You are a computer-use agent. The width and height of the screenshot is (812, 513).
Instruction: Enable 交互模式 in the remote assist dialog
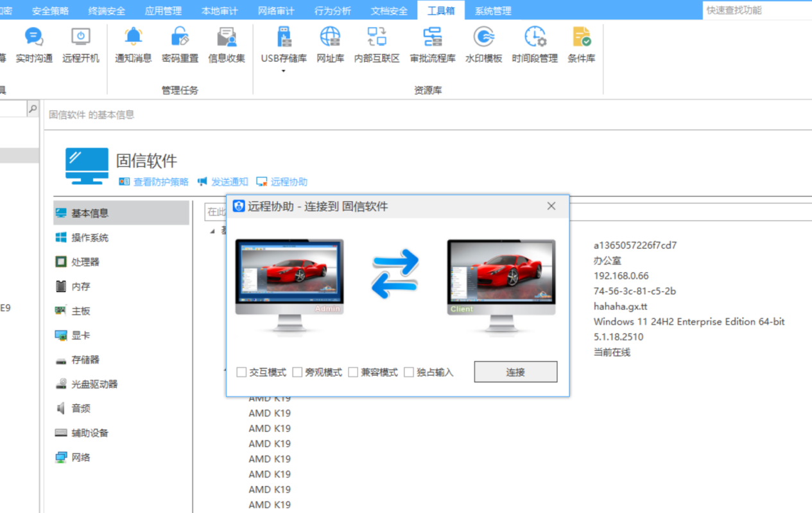click(242, 372)
